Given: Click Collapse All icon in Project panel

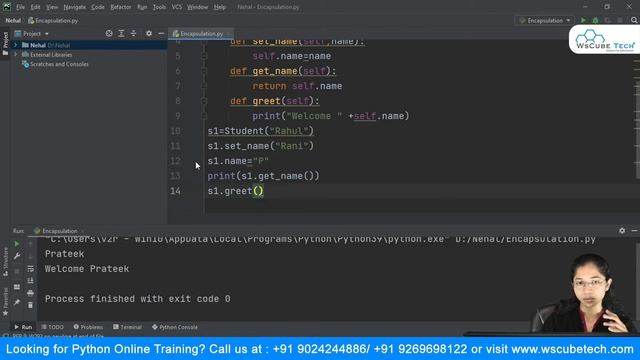Looking at the screenshot, I should [133, 33].
